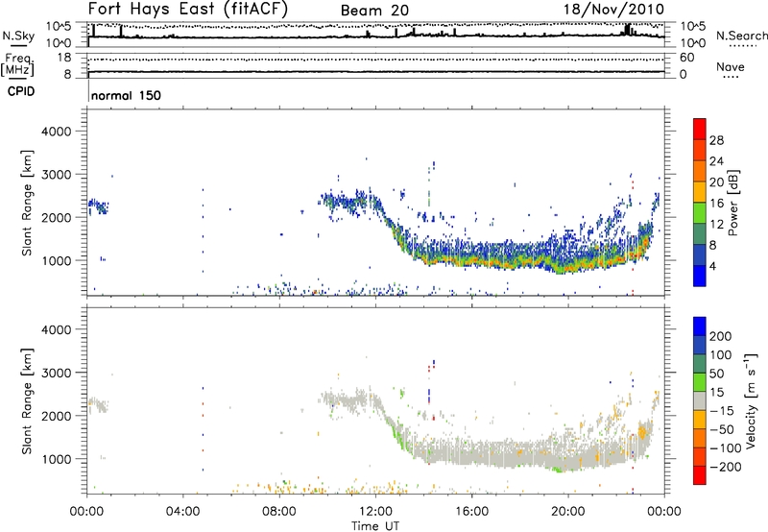Viewport: 768px width, 532px height.
Task: Click the gray band of the velocity color bar
Action: point(700,400)
